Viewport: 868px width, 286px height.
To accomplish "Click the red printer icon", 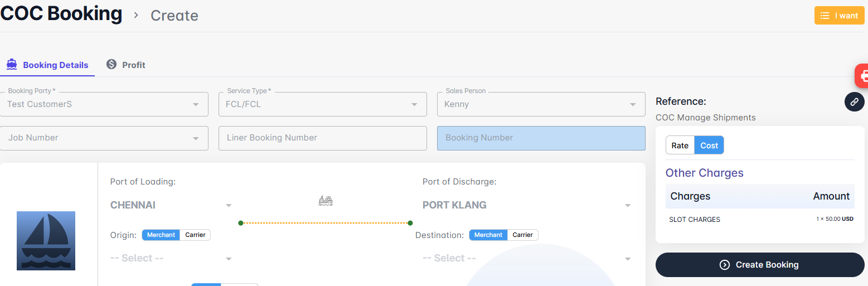I will [862, 76].
